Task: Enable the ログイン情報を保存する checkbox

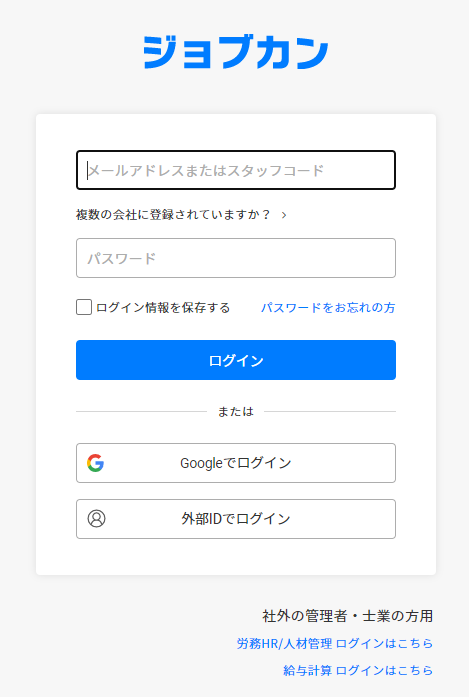Action: point(84,307)
